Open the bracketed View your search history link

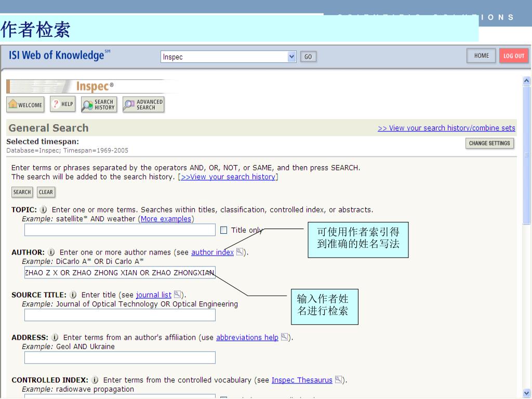pyautogui.click(x=228, y=177)
